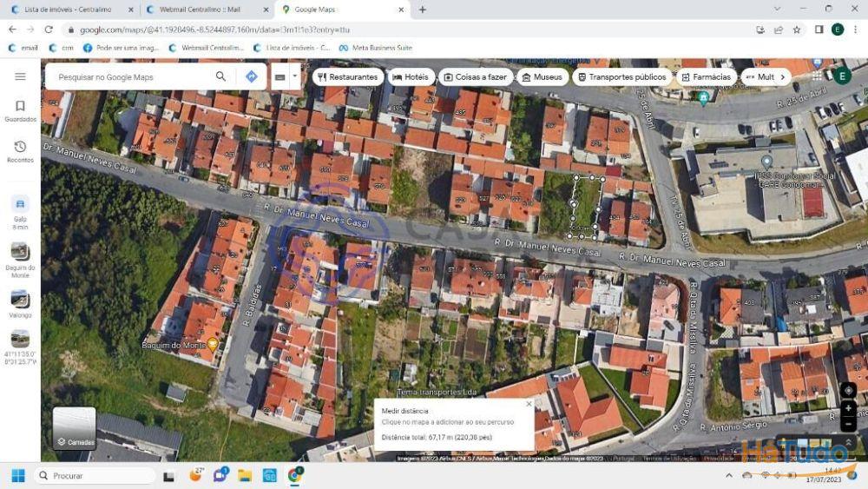Click the zoom in plus button on map
Viewport: 868px width, 489px height.
(x=848, y=407)
